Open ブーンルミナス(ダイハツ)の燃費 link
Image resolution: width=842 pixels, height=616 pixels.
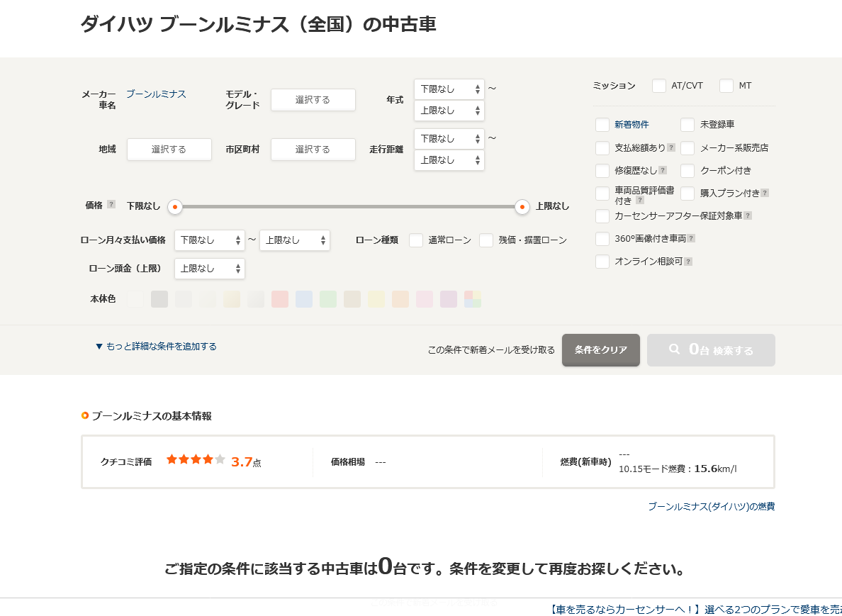tap(712, 506)
